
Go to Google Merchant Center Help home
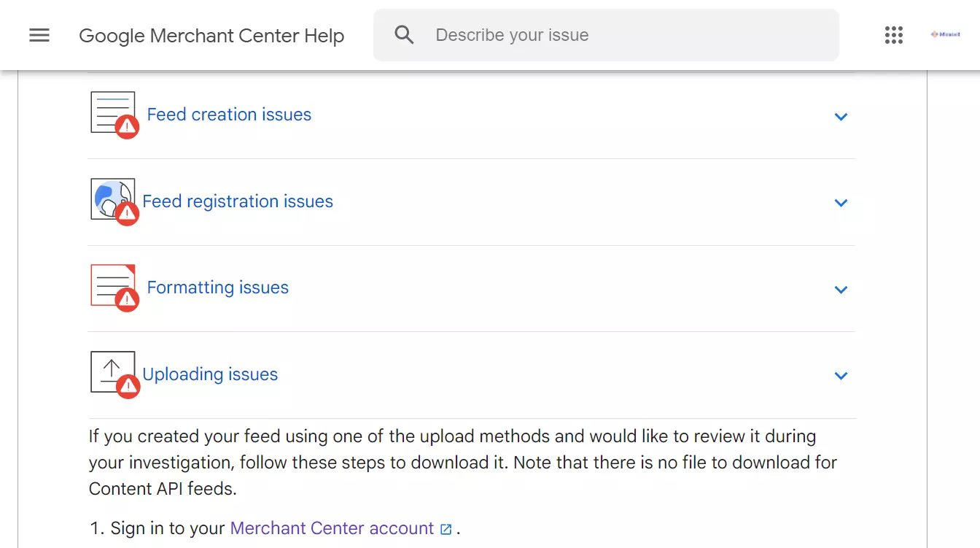[211, 35]
